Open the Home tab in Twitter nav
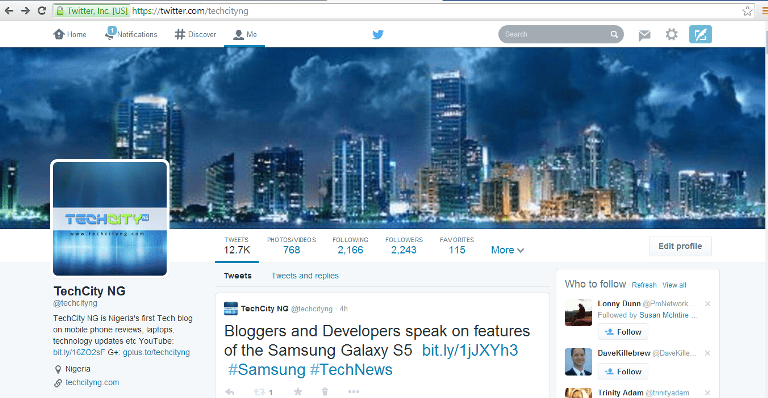Viewport: 768px width, 398px height. click(70, 34)
